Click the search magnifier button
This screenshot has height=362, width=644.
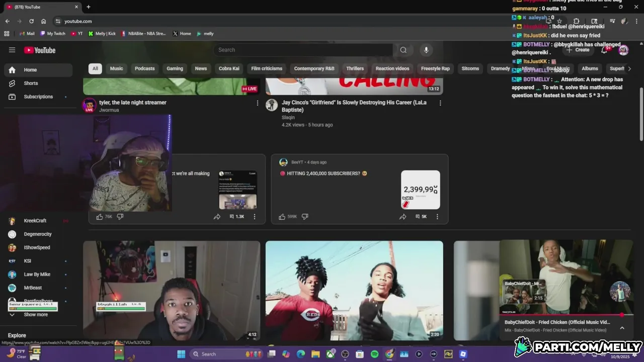click(x=403, y=50)
